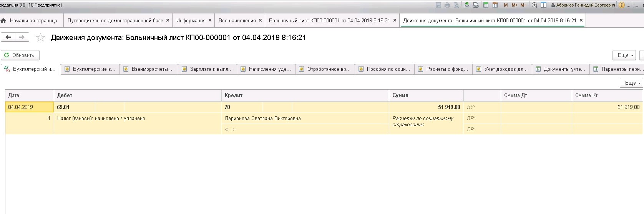Select the Зарплата к выпл... register tab
This screenshot has height=214, width=644.
tap(207, 69)
